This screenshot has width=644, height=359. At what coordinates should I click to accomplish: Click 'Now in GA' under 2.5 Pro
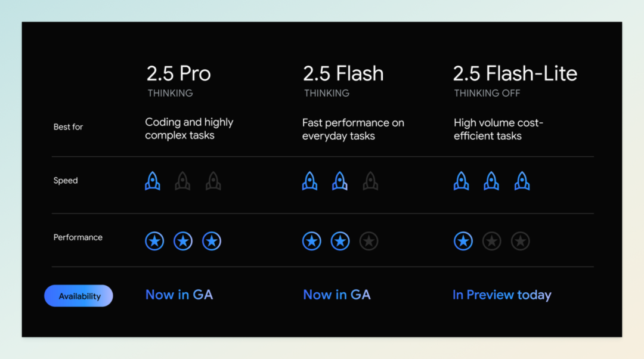(x=179, y=295)
